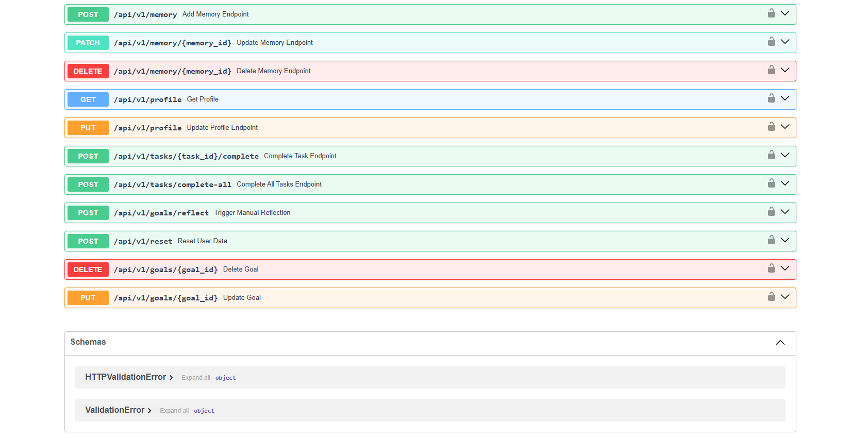Click the lock icon on Update Memory Endpoint row
This screenshot has height=438, width=868.
pyautogui.click(x=772, y=41)
